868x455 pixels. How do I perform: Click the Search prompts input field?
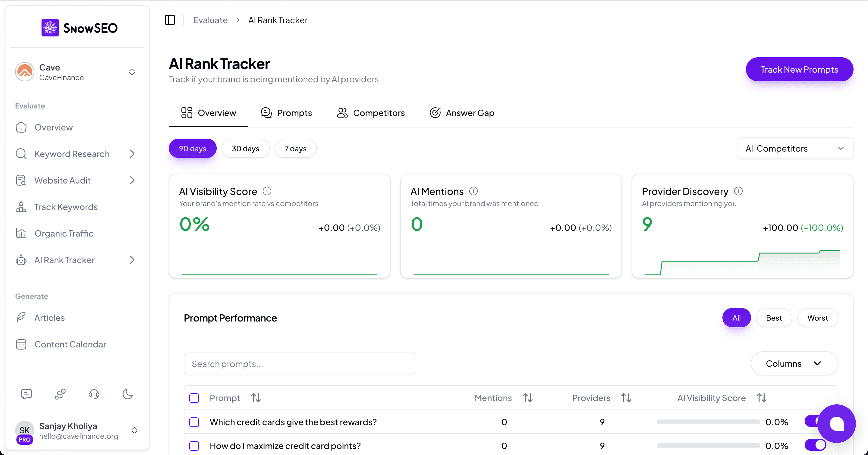tap(299, 363)
